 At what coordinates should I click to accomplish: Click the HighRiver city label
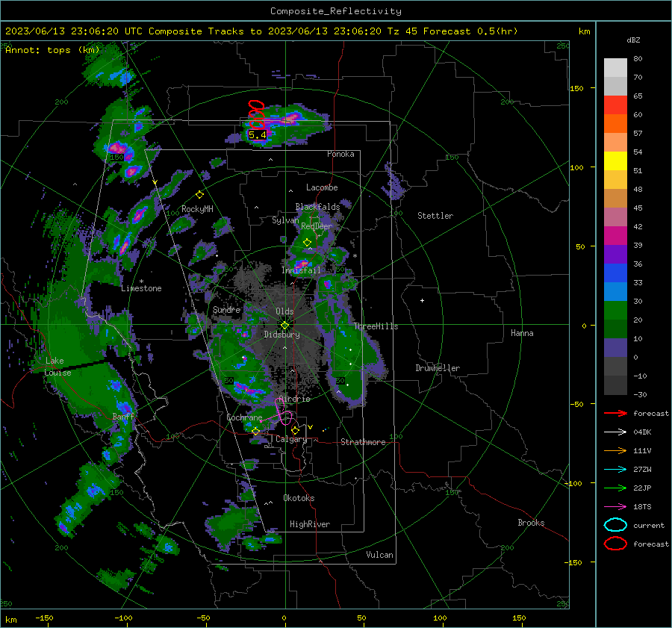310,524
